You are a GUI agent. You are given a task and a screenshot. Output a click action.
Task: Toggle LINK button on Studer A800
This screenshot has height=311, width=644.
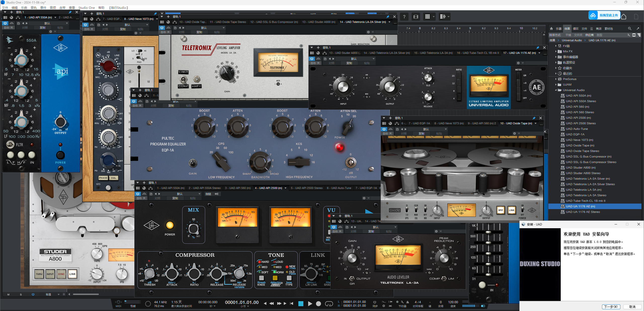(72, 274)
